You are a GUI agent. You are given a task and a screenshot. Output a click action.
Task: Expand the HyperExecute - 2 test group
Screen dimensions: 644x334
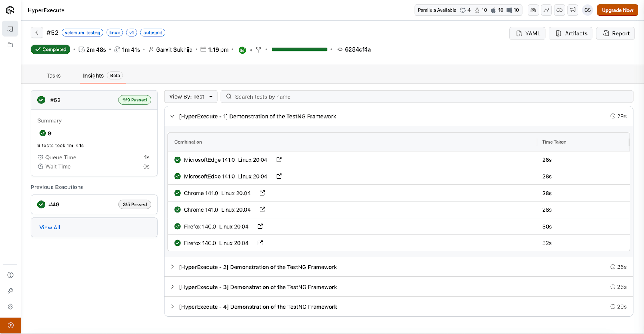[173, 267]
